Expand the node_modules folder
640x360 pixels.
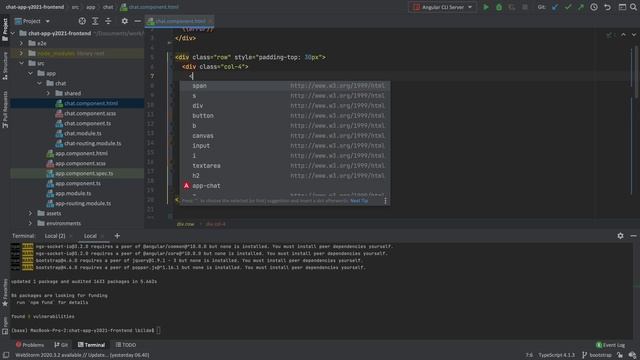pyautogui.click(x=22, y=53)
